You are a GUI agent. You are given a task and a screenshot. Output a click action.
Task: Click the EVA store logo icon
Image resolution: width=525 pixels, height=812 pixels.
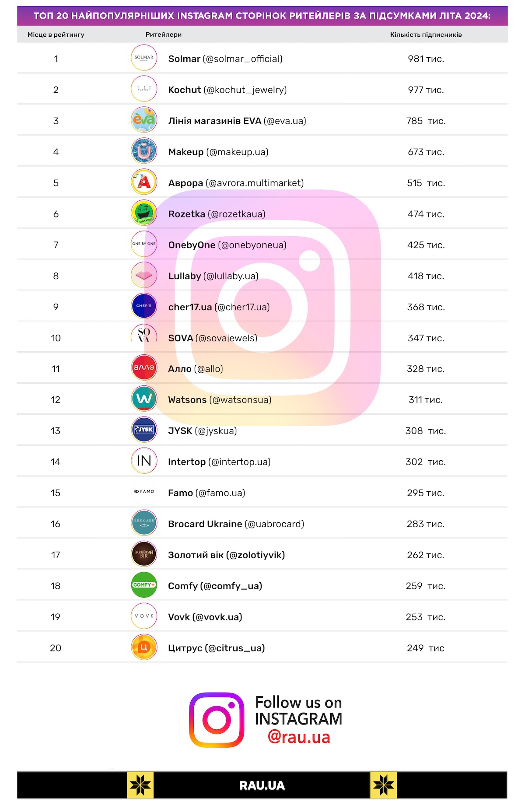144,120
